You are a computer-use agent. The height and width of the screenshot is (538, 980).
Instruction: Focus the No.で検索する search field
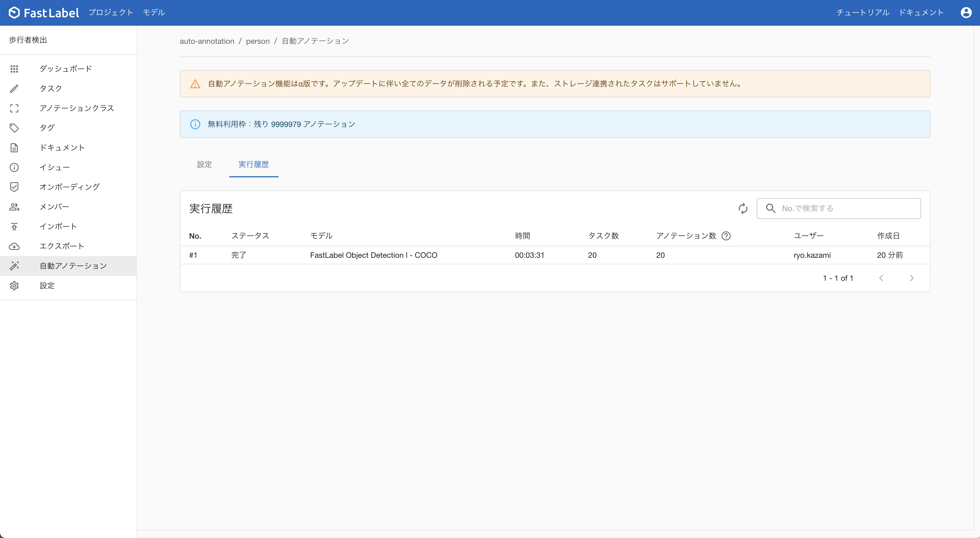point(845,208)
